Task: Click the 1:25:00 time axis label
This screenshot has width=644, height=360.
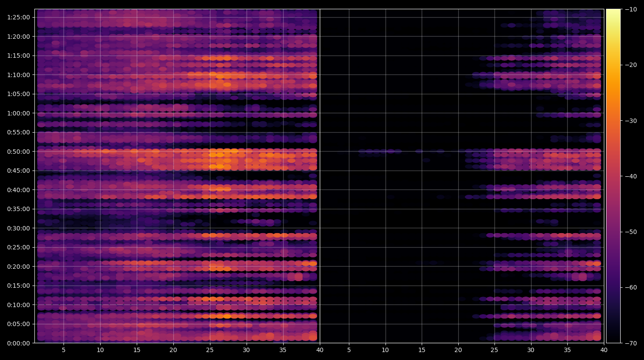Action: pos(19,17)
